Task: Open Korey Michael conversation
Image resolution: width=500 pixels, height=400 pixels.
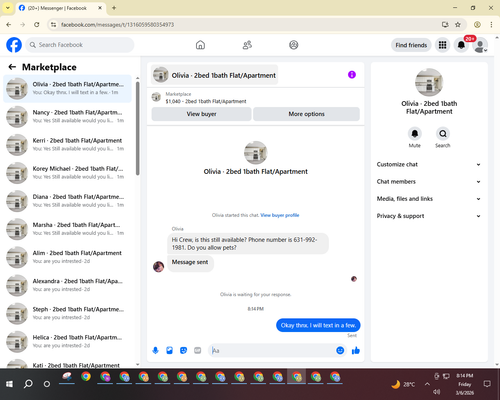Action: (67, 173)
